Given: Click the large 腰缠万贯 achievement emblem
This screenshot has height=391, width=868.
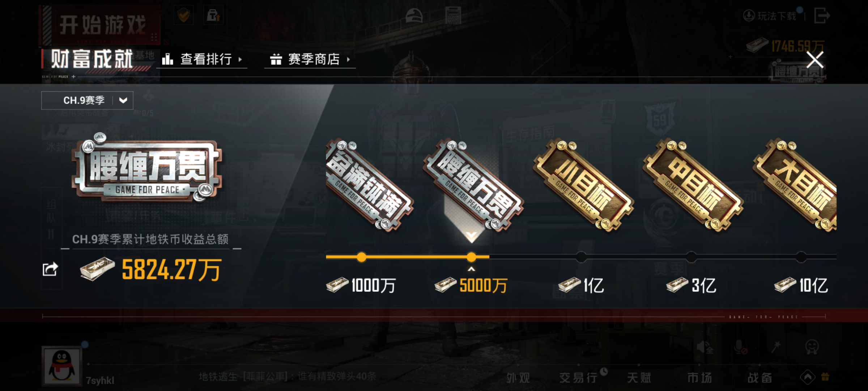Looking at the screenshot, I should tap(146, 167).
